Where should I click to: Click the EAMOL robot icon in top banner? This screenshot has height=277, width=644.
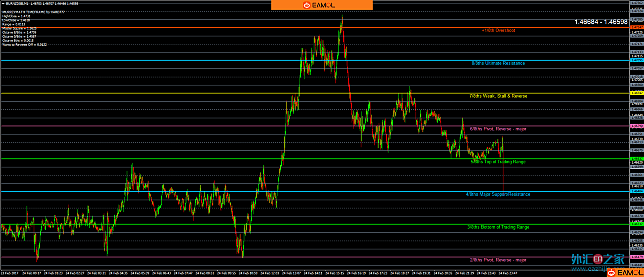tap(306, 5)
